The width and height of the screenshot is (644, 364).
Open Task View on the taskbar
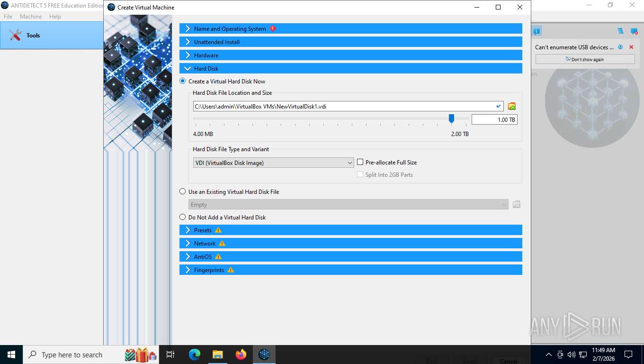click(x=170, y=355)
